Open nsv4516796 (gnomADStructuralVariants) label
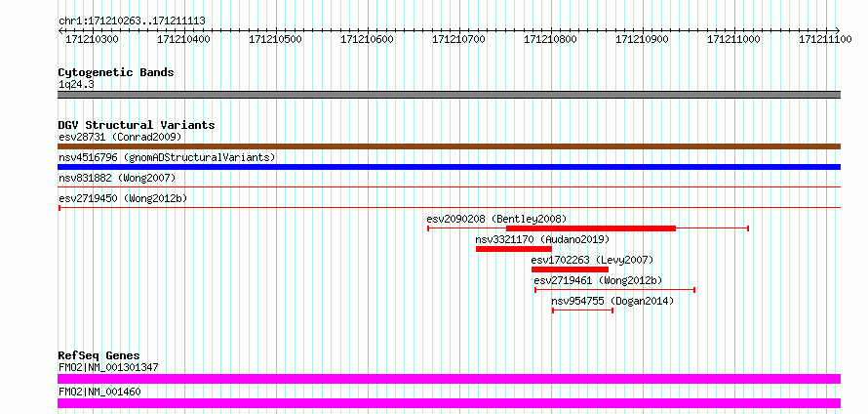 (167, 157)
